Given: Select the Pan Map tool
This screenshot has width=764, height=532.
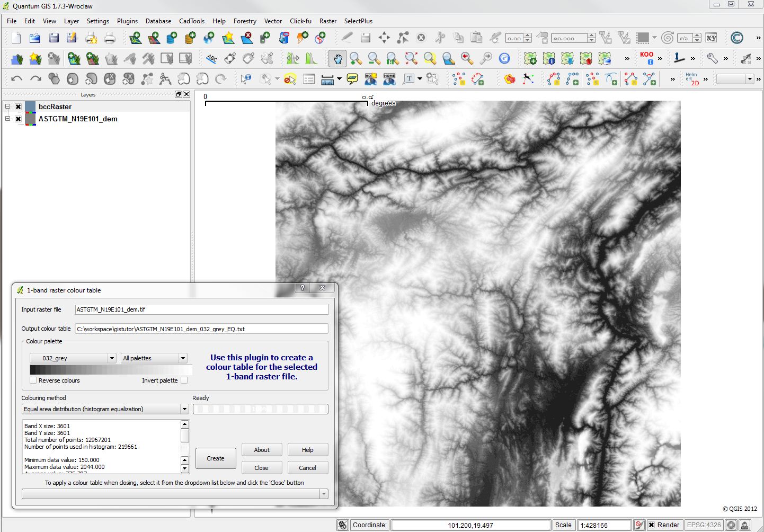Looking at the screenshot, I should click(337, 58).
